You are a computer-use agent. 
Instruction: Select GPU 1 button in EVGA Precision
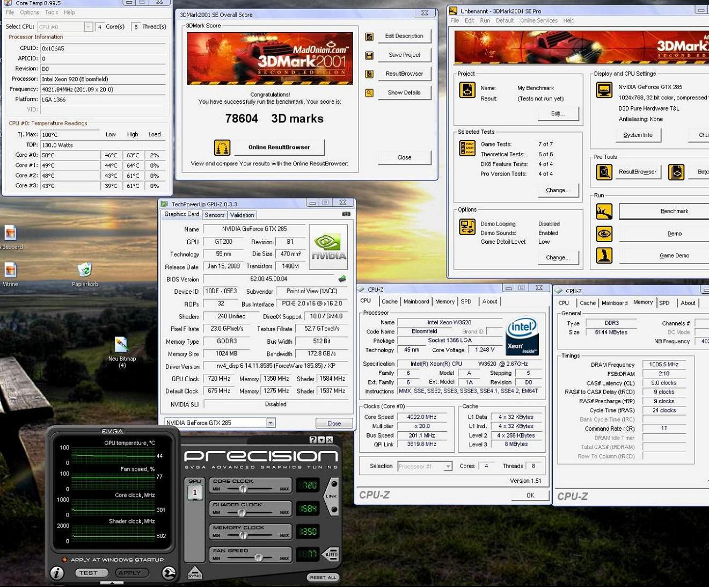(x=195, y=492)
